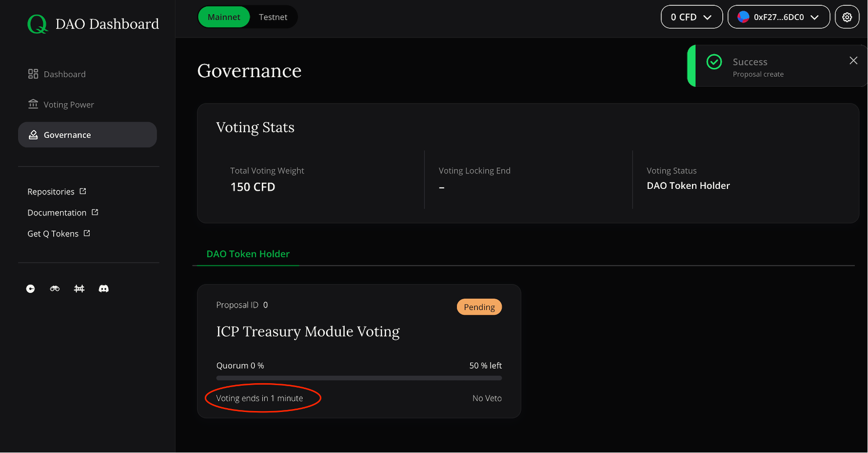Click the wallet avatar icon

pos(743,17)
